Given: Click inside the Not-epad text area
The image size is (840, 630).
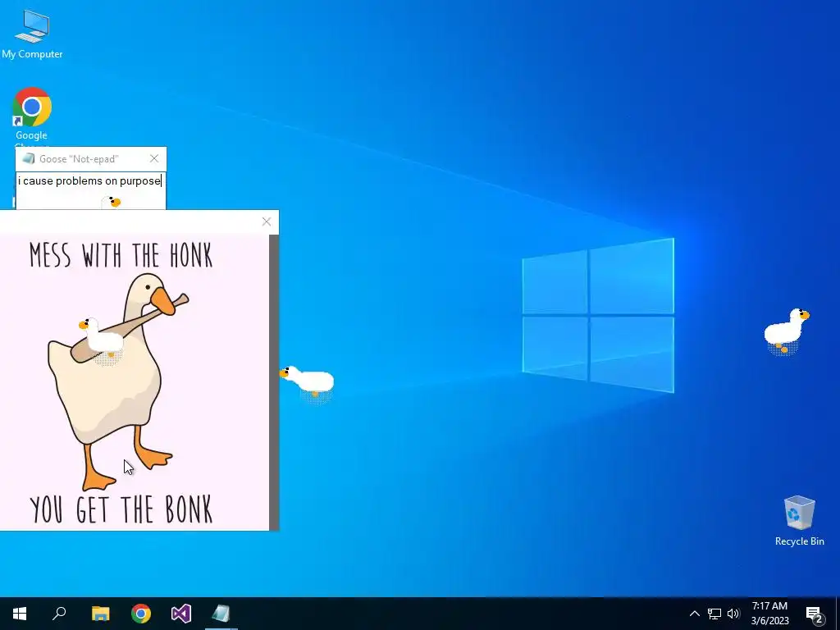Looking at the screenshot, I should click(x=90, y=190).
